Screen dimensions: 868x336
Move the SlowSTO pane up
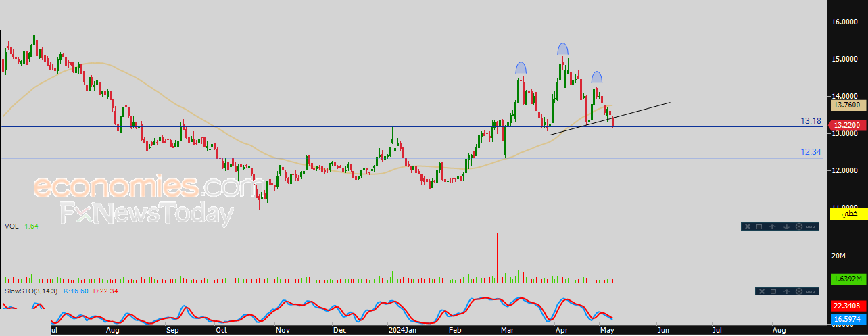786,291
